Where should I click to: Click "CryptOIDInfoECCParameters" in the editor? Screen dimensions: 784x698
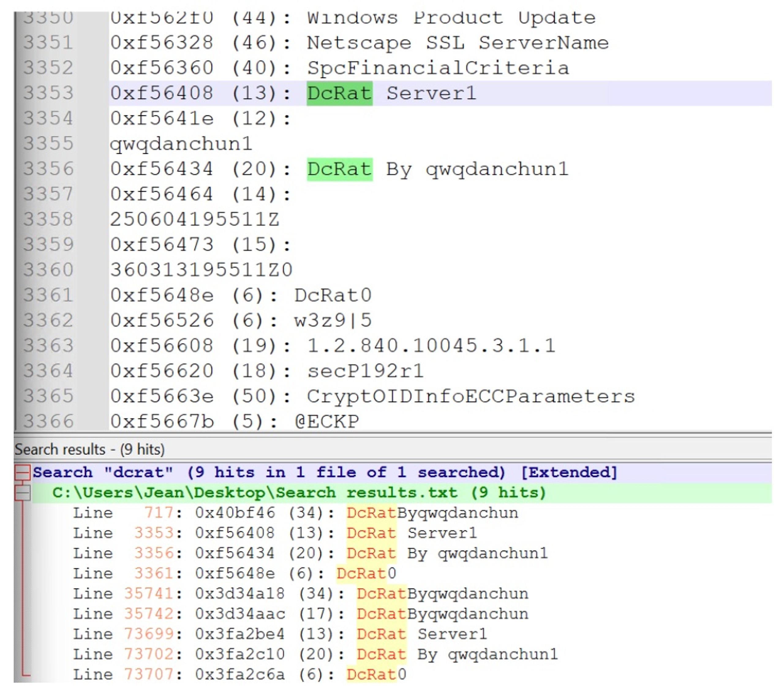471,396
